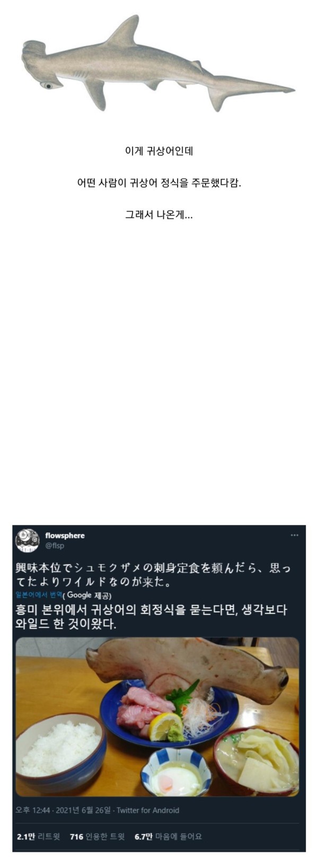Select the line about ordering 귀상어 정식
Image resolution: width=318 pixels, height=868 pixels.
pyautogui.click(x=158, y=183)
